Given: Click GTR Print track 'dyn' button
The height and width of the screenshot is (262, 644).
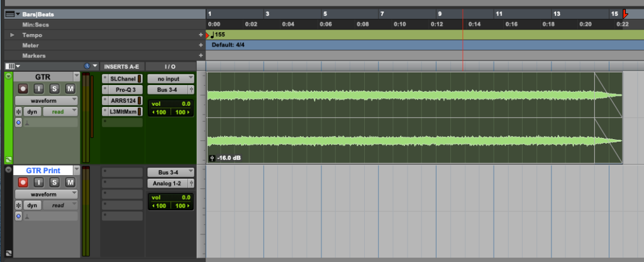Looking at the screenshot, I should coord(33,205).
